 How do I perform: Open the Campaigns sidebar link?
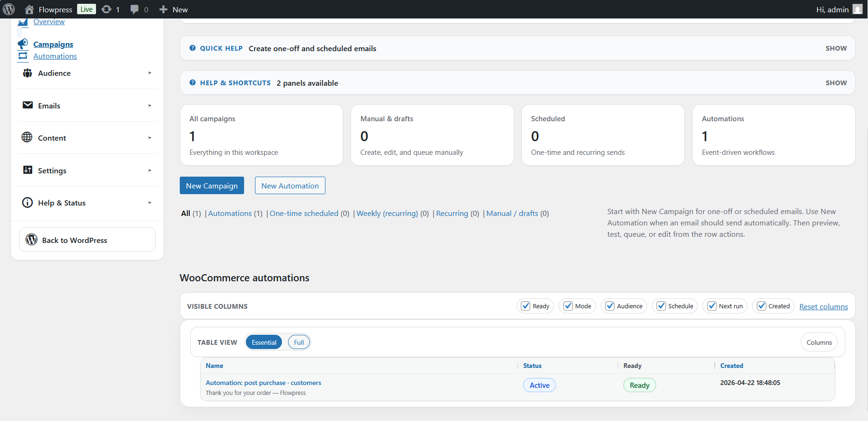tap(53, 44)
